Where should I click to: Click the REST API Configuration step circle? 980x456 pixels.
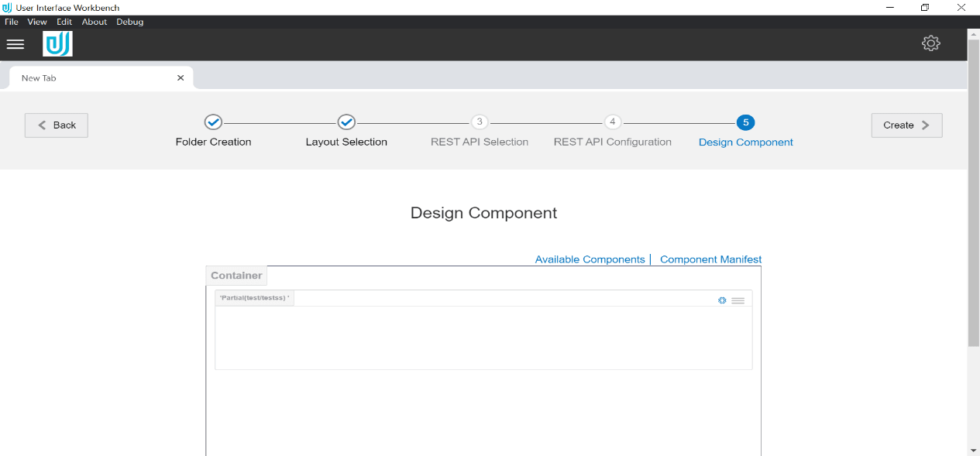point(612,122)
